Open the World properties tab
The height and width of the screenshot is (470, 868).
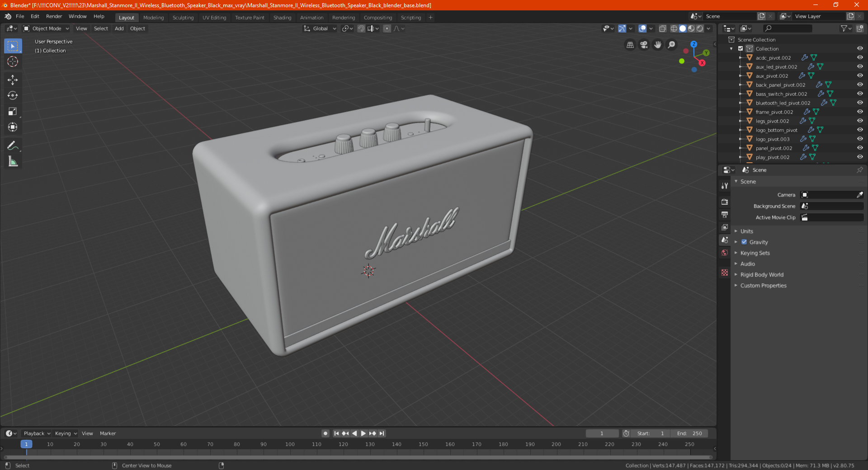click(x=725, y=253)
